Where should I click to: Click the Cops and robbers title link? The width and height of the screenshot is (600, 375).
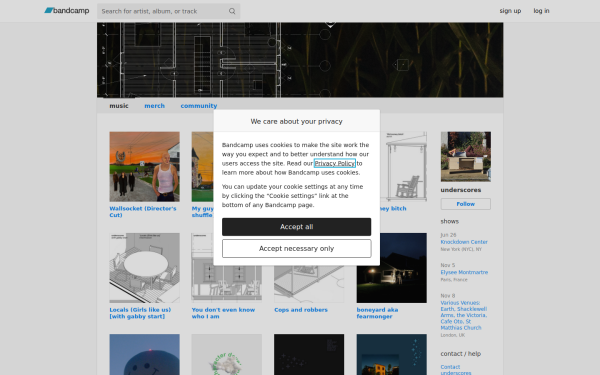click(x=301, y=310)
